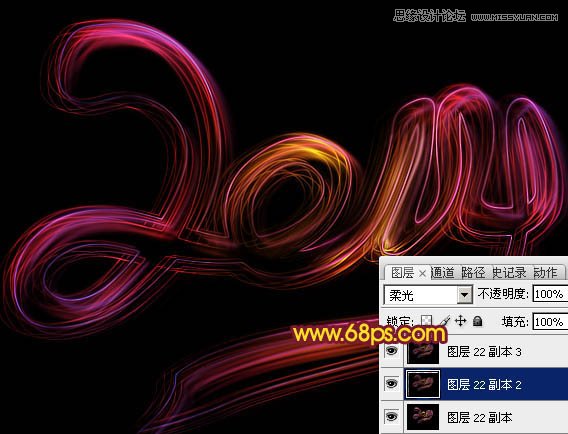This screenshot has height=434, width=568.
Task: Click the 不透明度 opacity value field
Action: pos(550,294)
